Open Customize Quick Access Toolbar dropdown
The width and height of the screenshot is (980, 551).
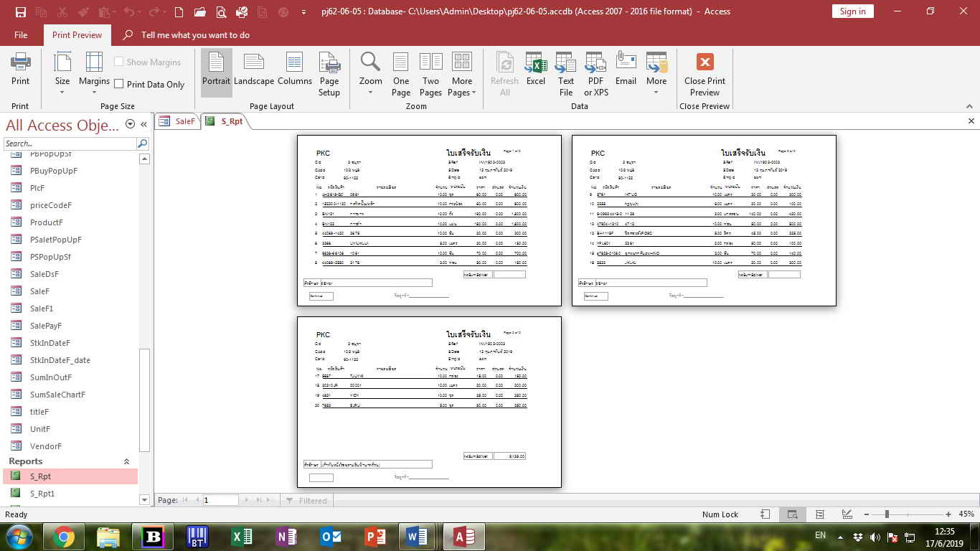click(304, 11)
